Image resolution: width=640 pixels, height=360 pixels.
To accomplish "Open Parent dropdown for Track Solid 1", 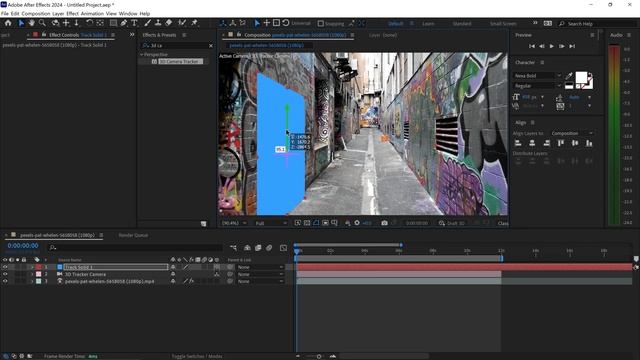I will click(260, 267).
